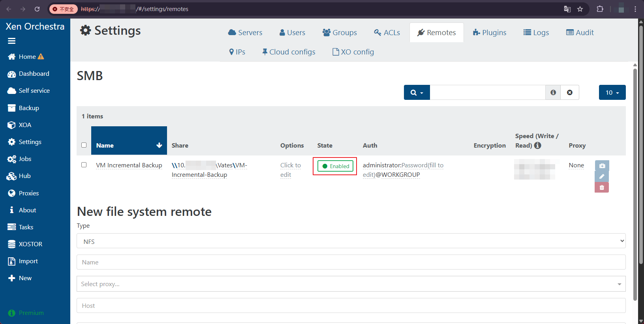Click the Share column header
The image size is (644, 324).
pos(180,146)
